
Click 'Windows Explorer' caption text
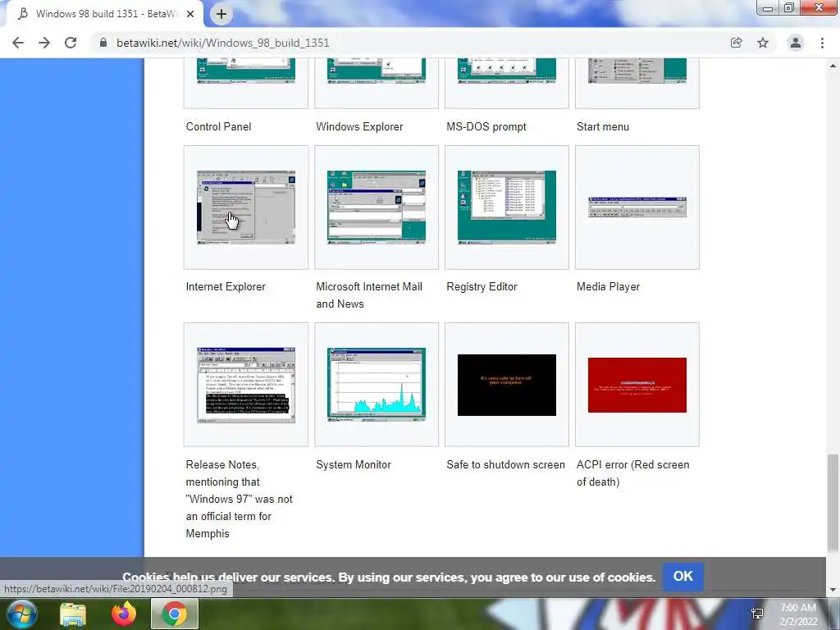click(359, 126)
